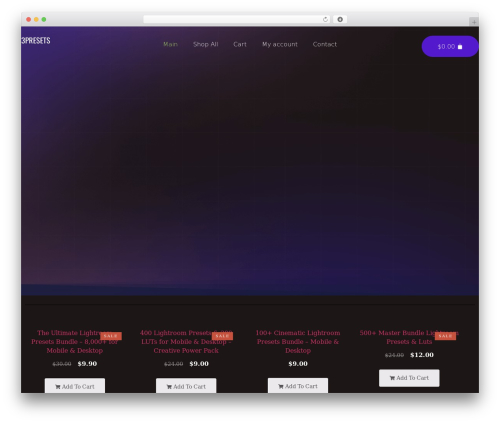
Task: Open the Cart menu link
Action: (x=240, y=44)
